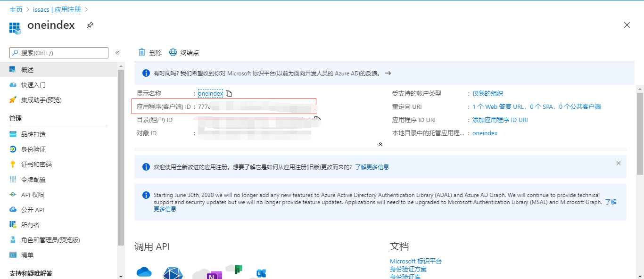Click the roles and administrators icon

pos(13,240)
